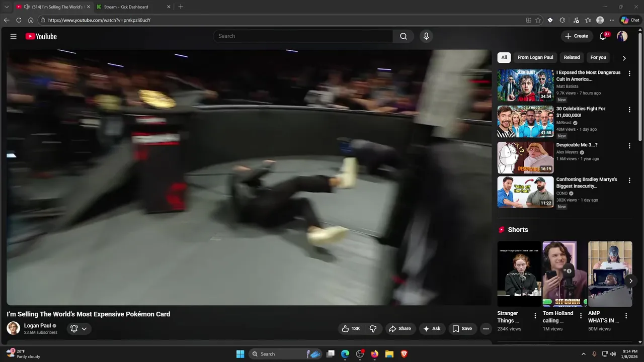Open the Tom Holland calling short

[565, 274]
